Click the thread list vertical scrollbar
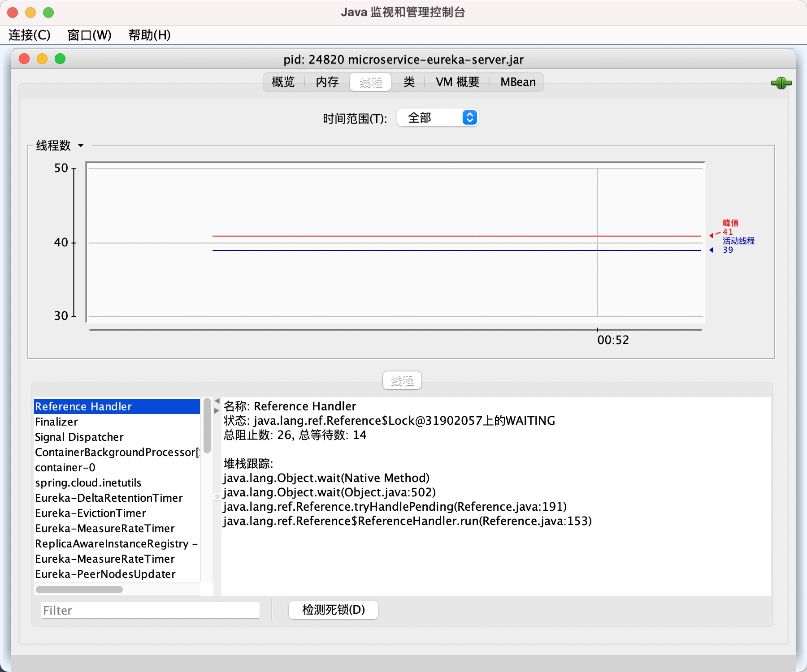 click(x=207, y=426)
